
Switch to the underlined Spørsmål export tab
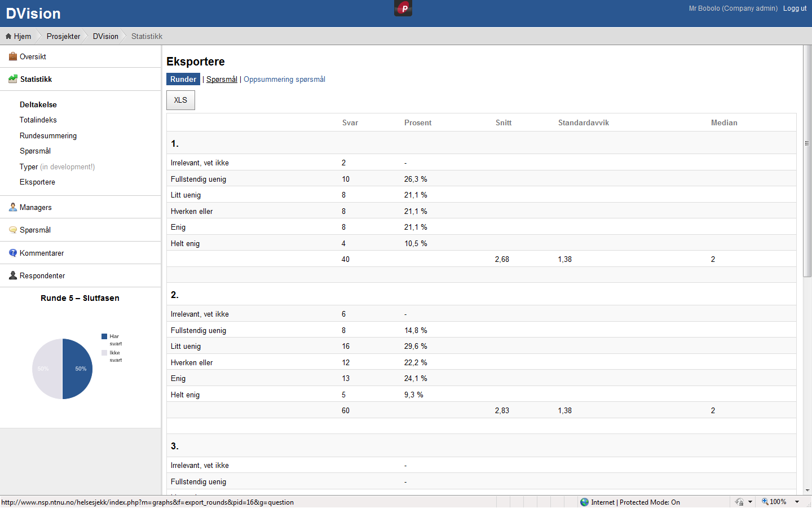[222, 79]
